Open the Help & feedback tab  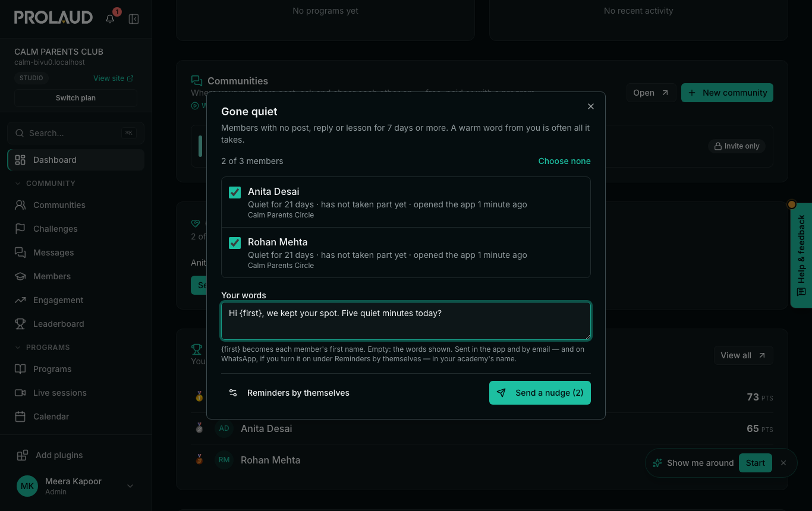(801, 255)
